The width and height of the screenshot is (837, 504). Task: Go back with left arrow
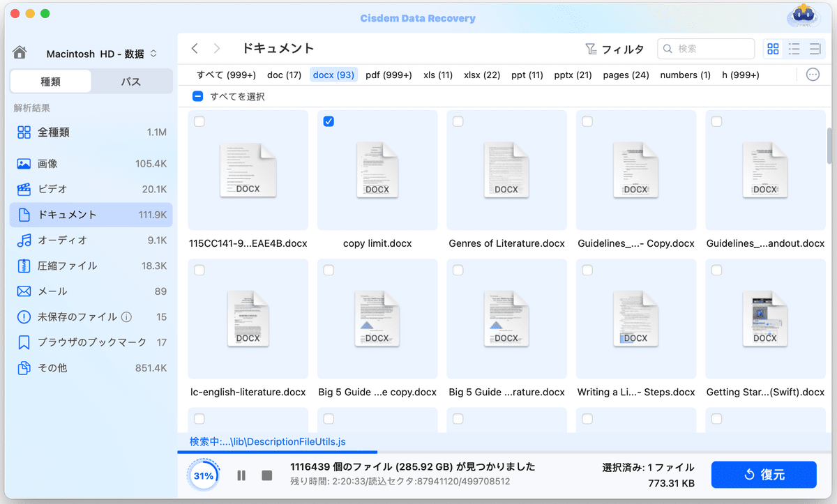point(195,49)
